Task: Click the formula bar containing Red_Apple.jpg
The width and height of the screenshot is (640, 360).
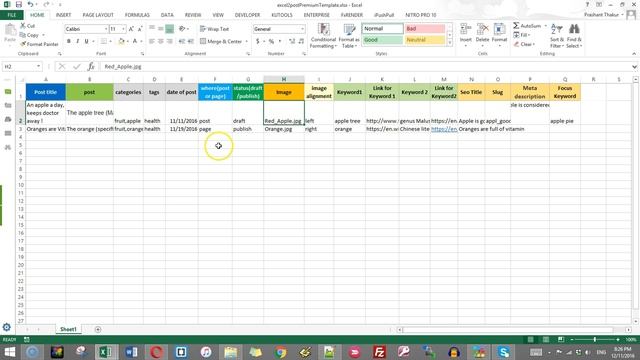Action: click(x=364, y=67)
